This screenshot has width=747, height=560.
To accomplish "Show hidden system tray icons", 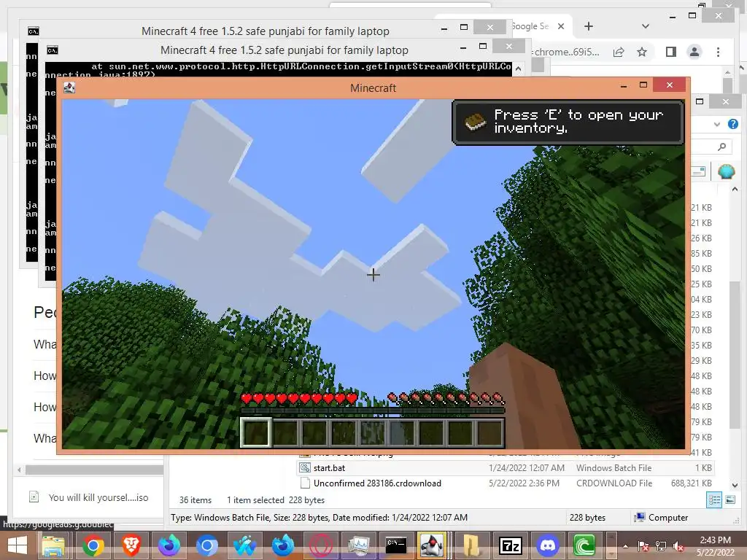I will [x=625, y=546].
